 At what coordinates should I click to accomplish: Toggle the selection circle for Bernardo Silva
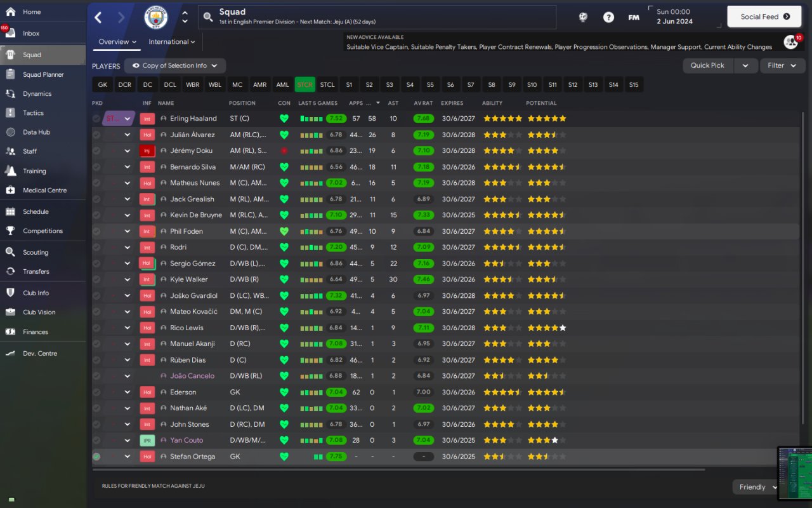point(96,167)
